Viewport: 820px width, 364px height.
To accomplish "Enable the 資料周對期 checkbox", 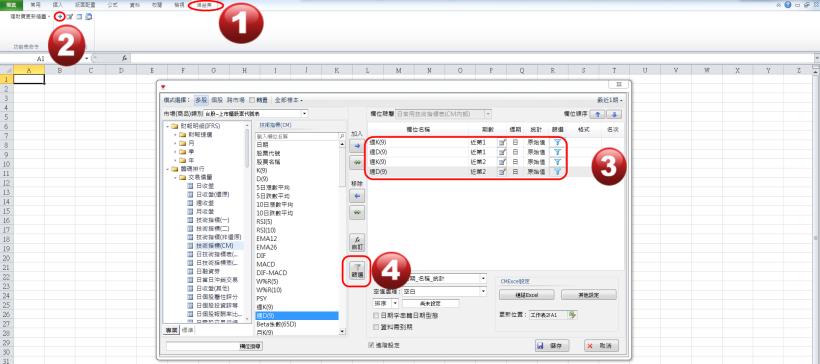I will pyautogui.click(x=375, y=326).
